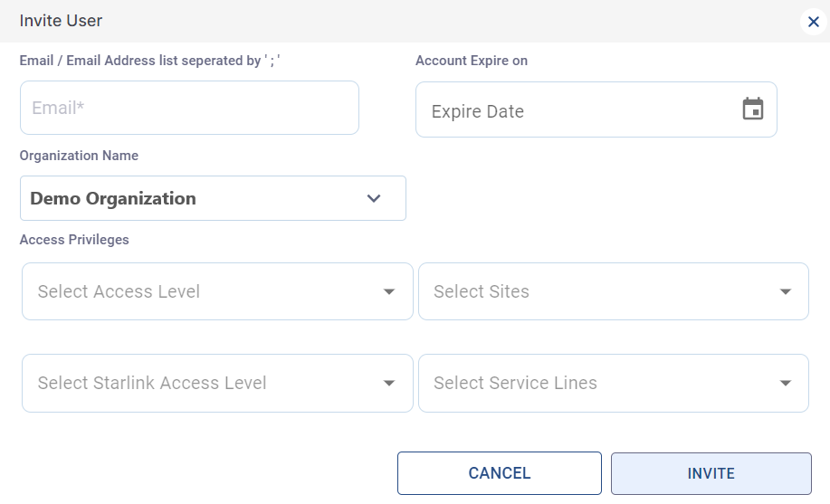Click the Organization Name field label
The width and height of the screenshot is (830, 504).
tap(79, 156)
